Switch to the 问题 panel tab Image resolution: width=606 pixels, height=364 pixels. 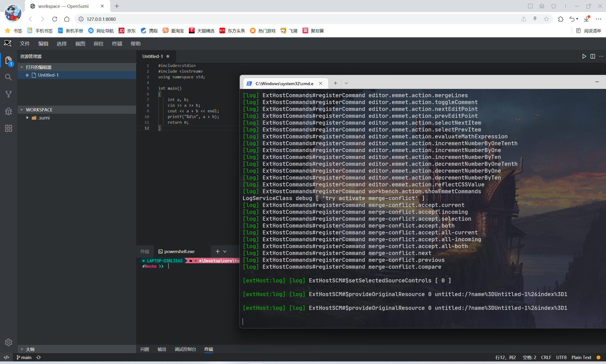tap(145, 349)
